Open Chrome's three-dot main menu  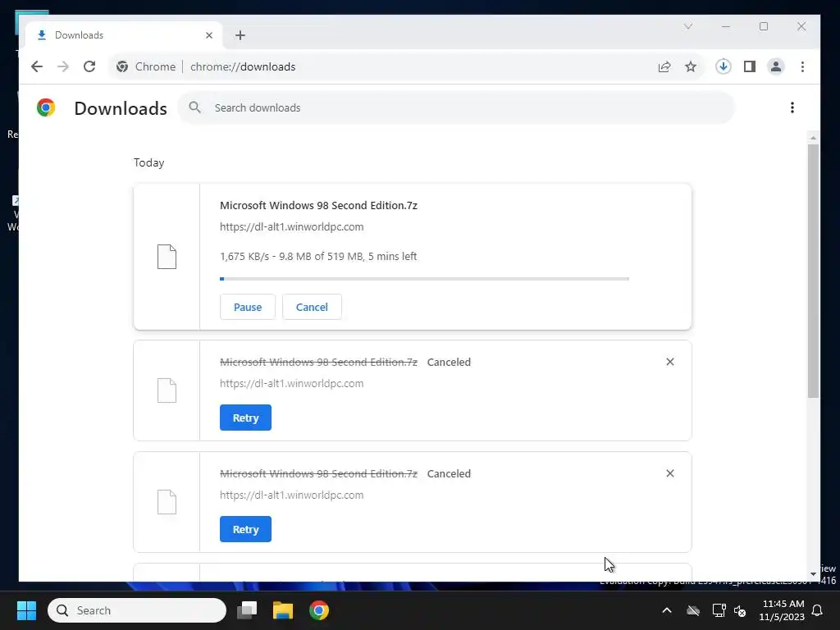coord(802,66)
